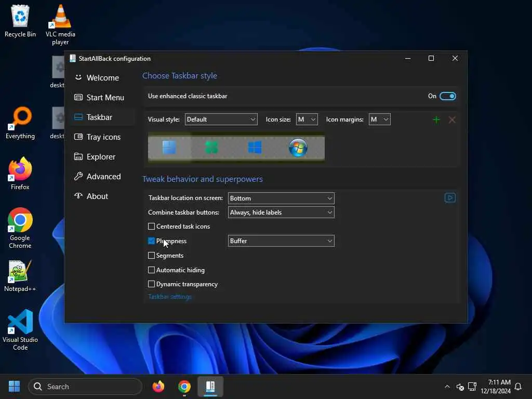Select the Google Chrome desktop shortcut
Image resolution: width=532 pixels, height=399 pixels.
(x=20, y=228)
